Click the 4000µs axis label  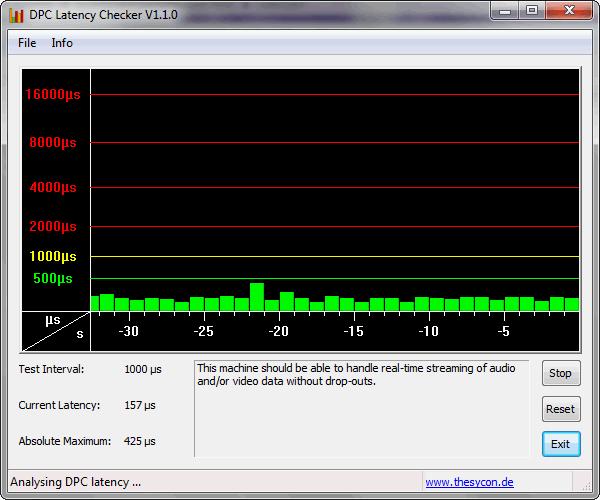click(53, 187)
